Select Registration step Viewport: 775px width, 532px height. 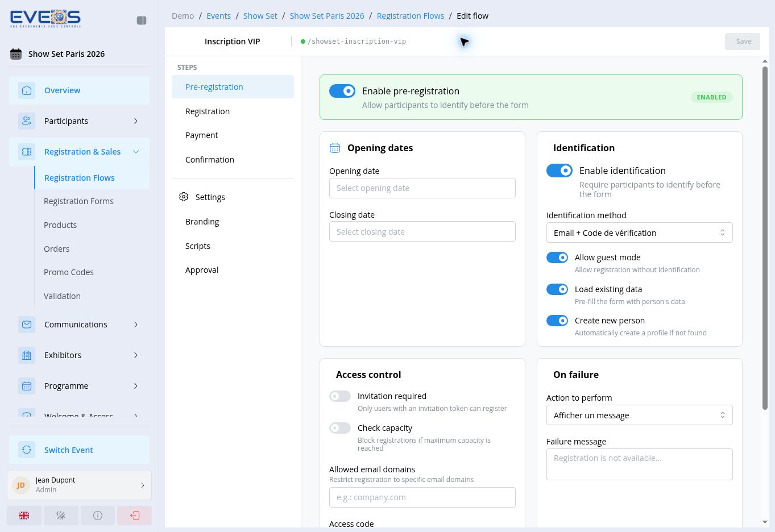(233, 111)
